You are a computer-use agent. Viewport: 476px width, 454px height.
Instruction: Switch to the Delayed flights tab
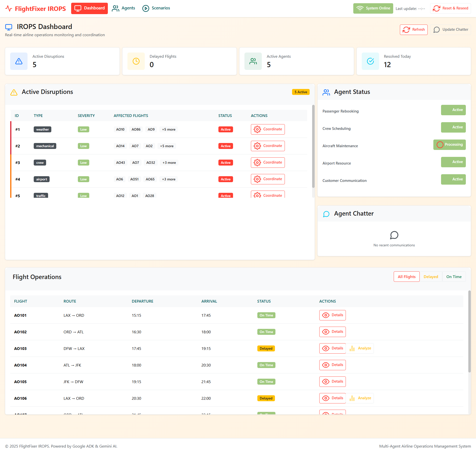tap(431, 276)
